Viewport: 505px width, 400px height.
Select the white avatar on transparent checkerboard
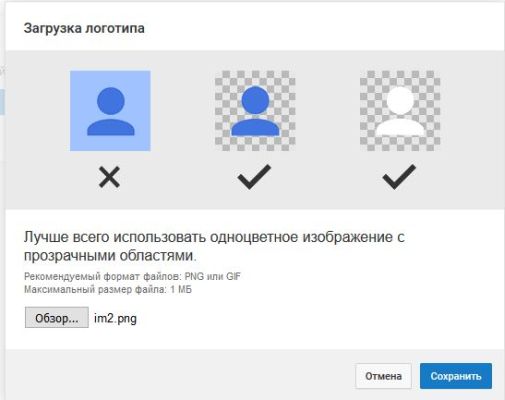pos(400,111)
